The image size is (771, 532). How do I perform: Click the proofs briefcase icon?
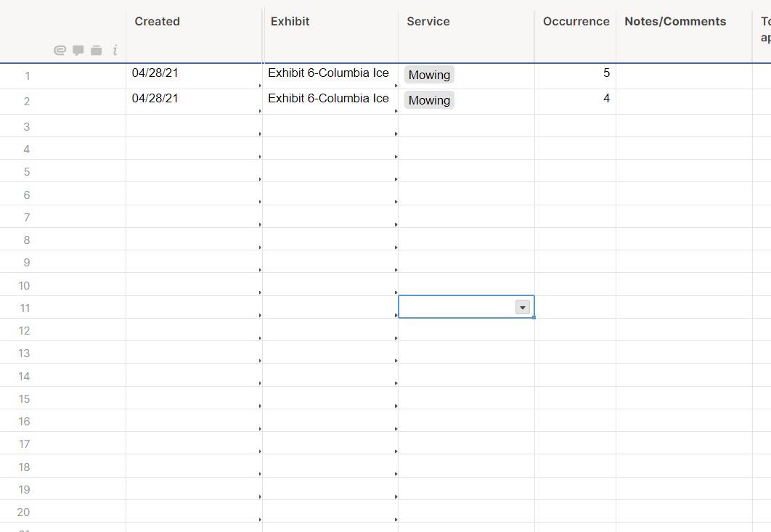tap(96, 51)
